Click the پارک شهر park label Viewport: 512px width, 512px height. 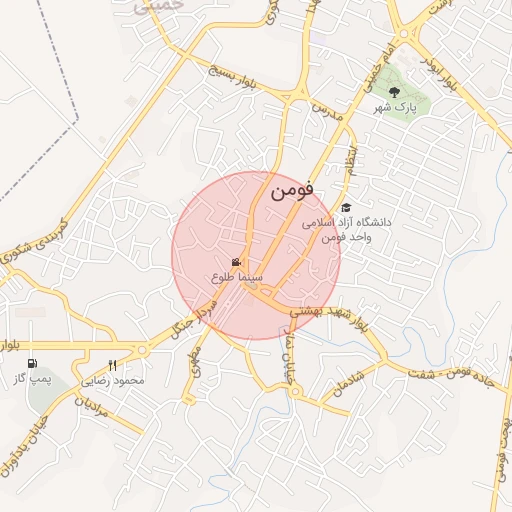point(395,108)
